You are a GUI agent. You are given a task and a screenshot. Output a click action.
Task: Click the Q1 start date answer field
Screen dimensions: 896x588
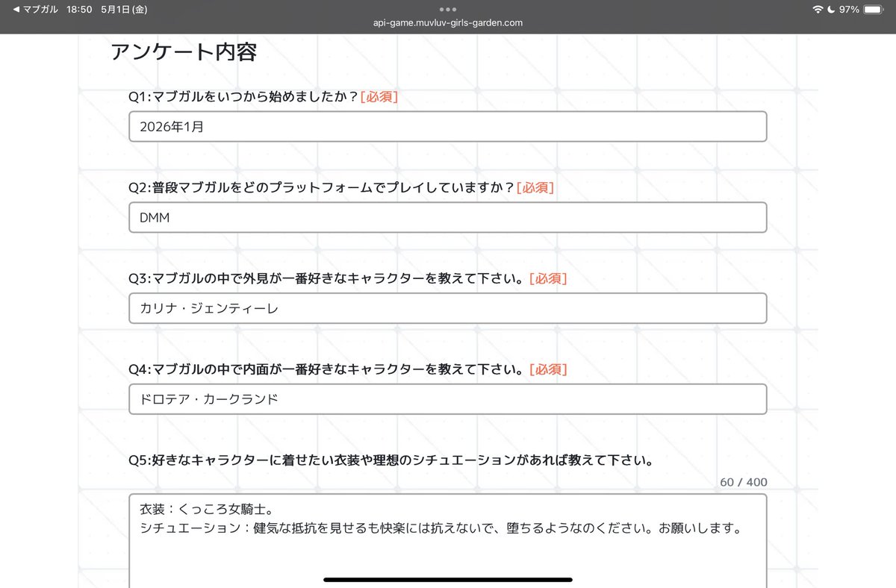(x=448, y=127)
